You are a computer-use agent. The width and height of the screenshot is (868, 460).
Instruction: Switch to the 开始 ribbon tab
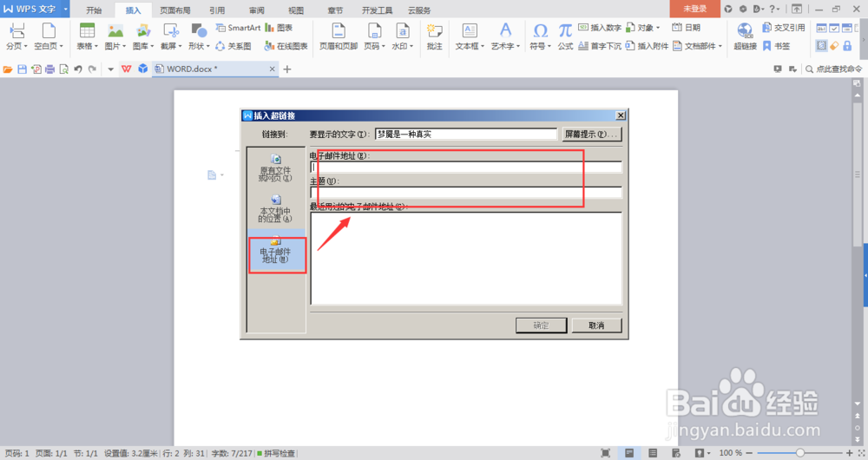(x=94, y=10)
